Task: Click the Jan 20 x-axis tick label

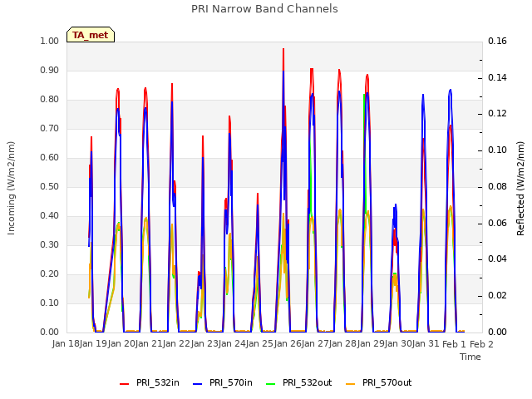Action: (121, 344)
